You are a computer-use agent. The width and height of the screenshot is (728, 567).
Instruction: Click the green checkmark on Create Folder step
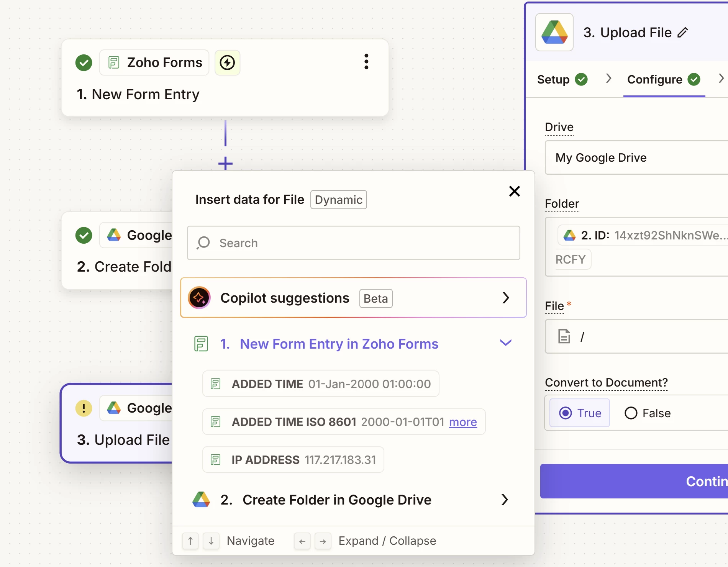(x=84, y=235)
